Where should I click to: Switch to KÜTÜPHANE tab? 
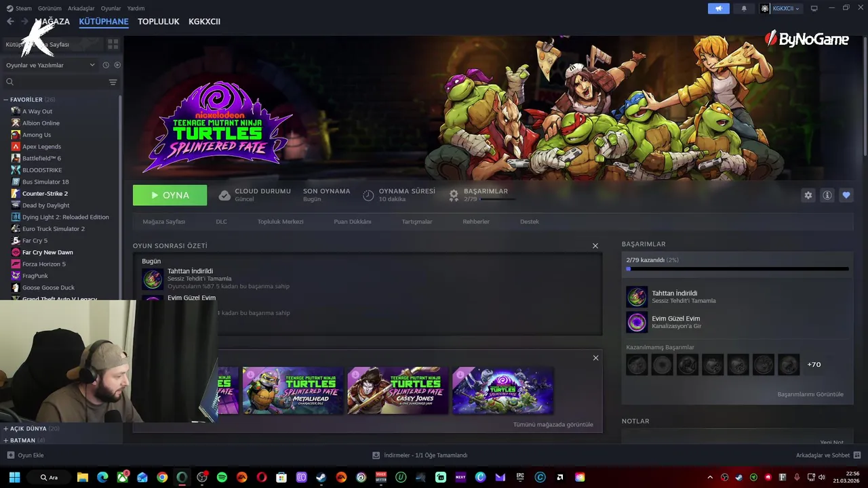pyautogui.click(x=104, y=22)
